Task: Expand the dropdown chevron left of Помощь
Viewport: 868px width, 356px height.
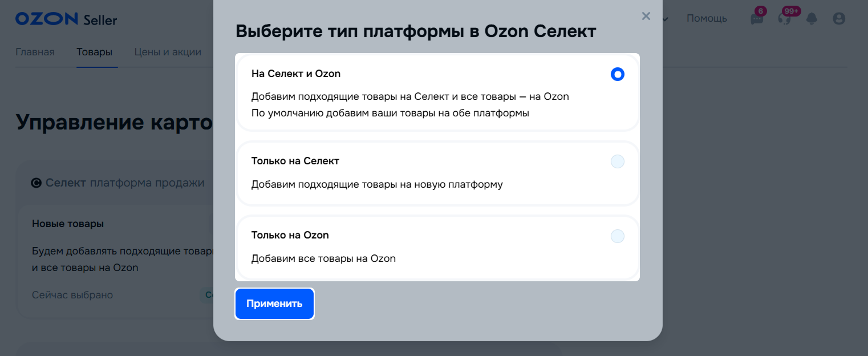Action: pyautogui.click(x=666, y=19)
